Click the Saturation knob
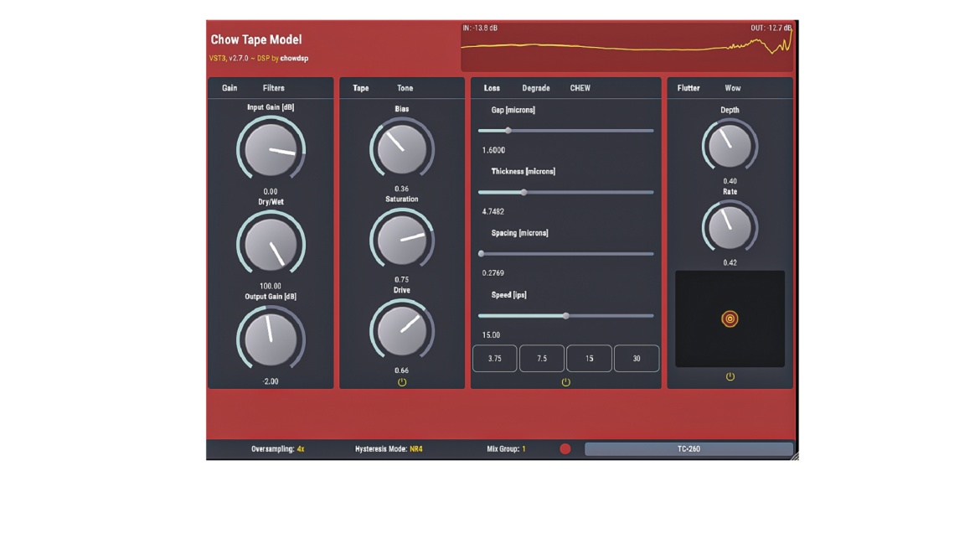Image resolution: width=980 pixels, height=544 pixels. point(402,240)
